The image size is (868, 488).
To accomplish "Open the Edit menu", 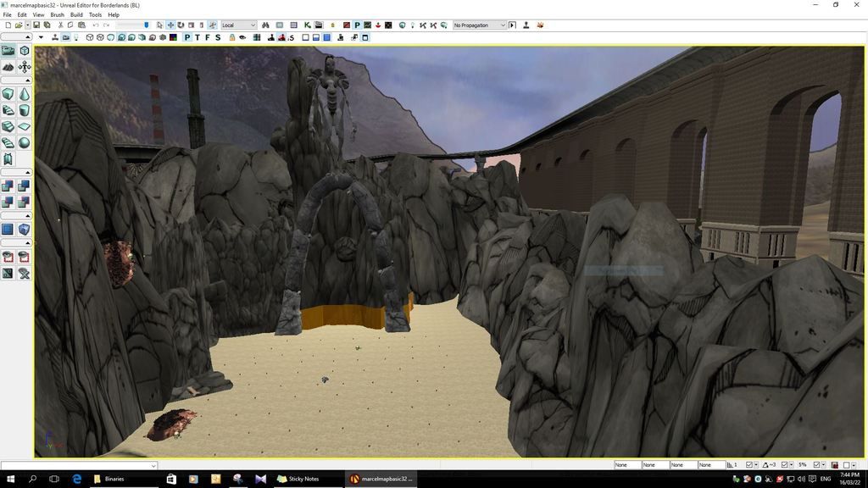I will click(22, 15).
